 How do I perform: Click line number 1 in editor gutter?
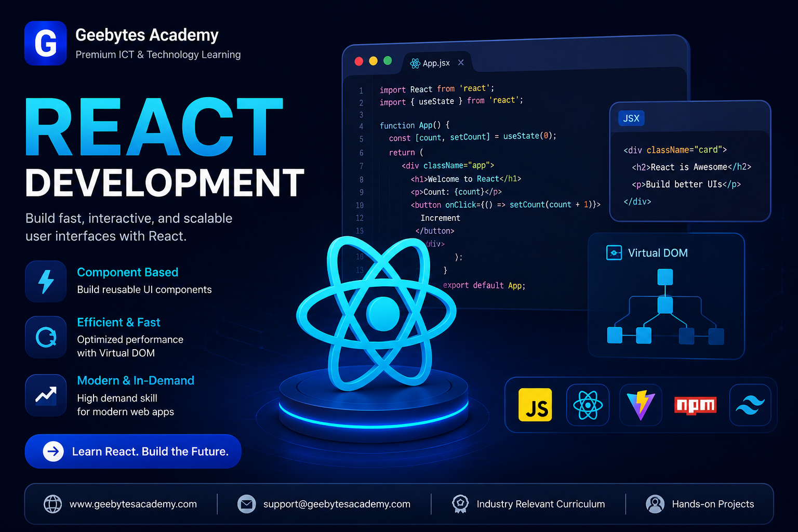coord(361,90)
